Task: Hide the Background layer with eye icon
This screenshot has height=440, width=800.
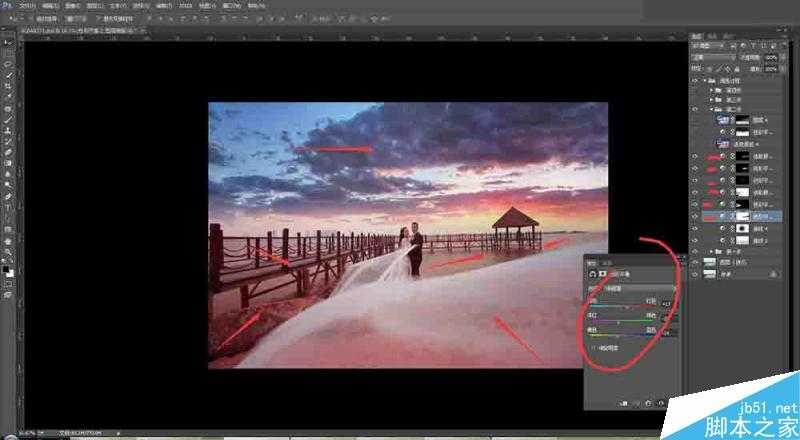Action: 695,272
